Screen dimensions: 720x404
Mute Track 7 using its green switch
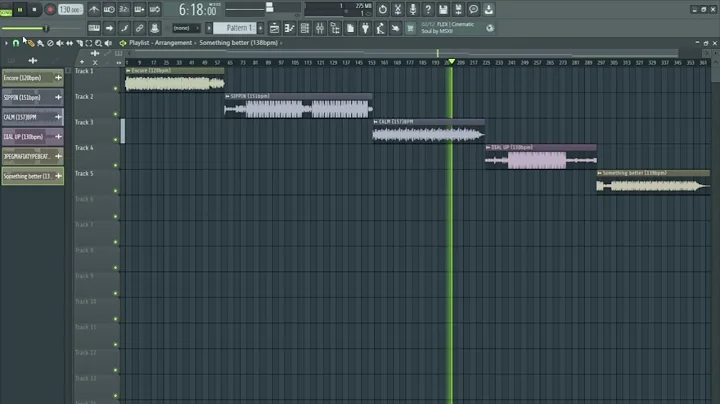pyautogui.click(x=116, y=242)
